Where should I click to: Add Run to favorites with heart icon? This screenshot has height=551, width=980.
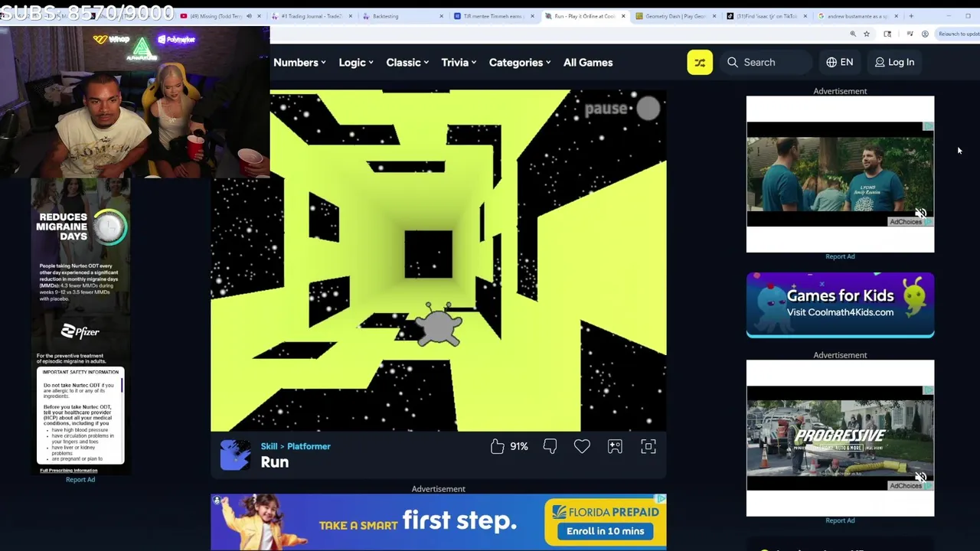tap(582, 446)
